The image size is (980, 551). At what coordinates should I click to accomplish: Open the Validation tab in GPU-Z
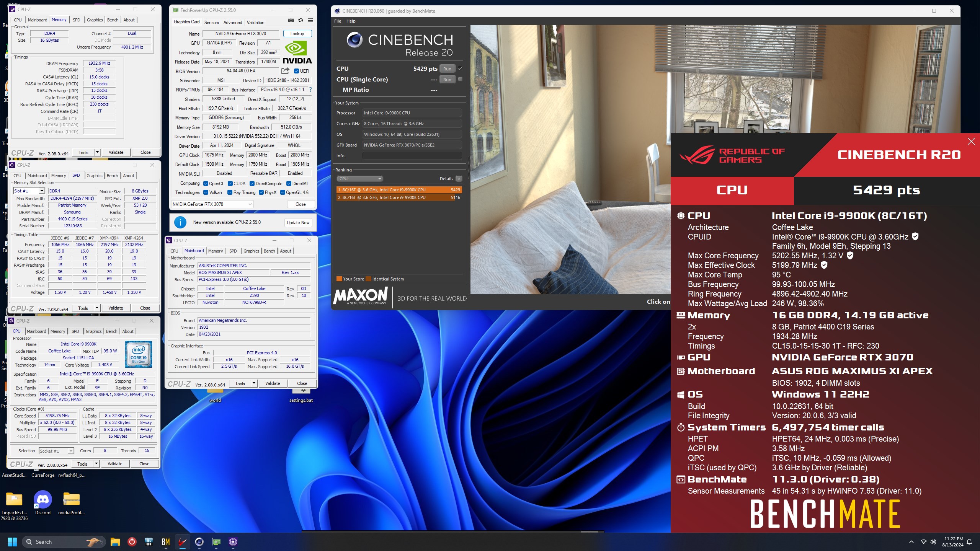click(255, 23)
